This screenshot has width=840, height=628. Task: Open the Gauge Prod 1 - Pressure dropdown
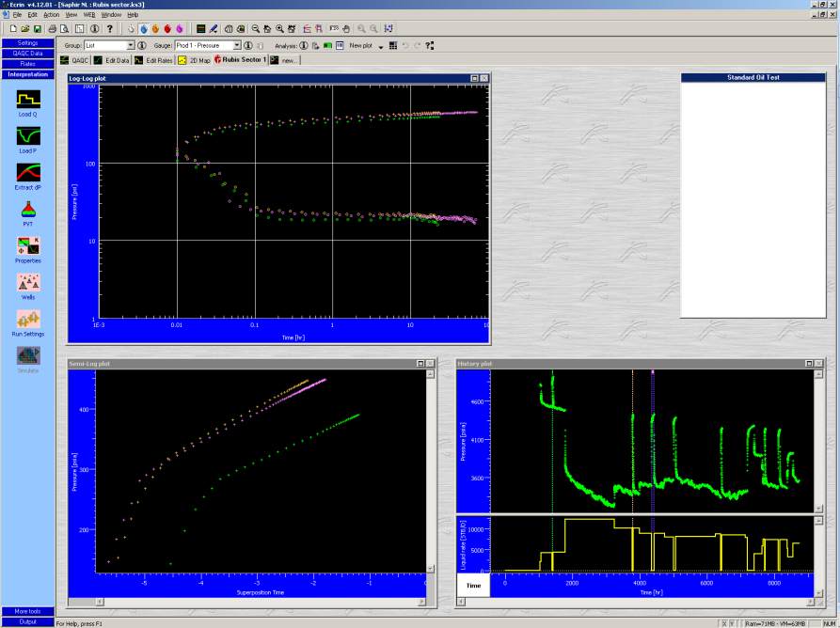pos(237,45)
